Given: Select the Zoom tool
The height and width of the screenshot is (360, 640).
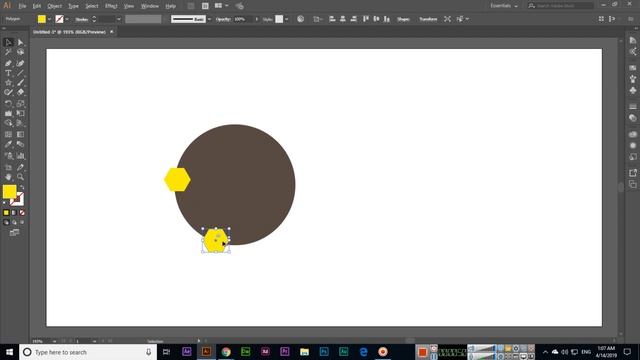Looking at the screenshot, I should (20, 177).
